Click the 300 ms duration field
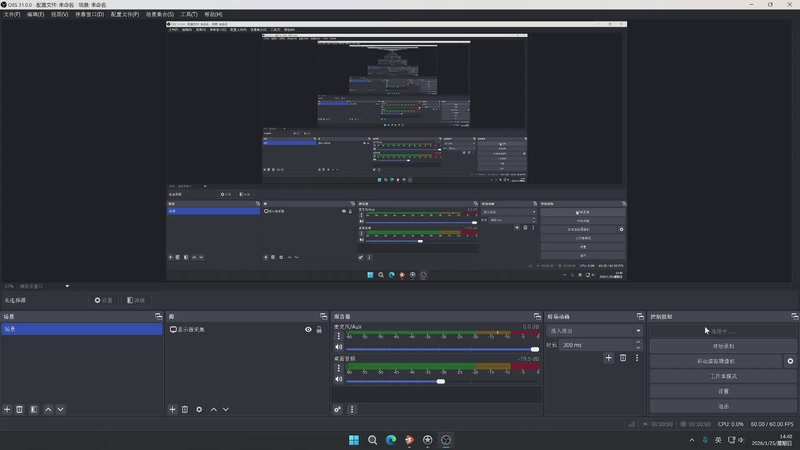This screenshot has width=800, height=450. [596, 345]
